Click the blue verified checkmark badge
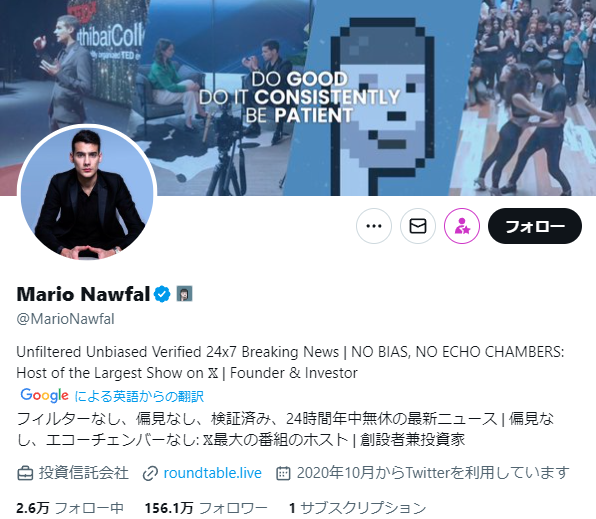The width and height of the screenshot is (596, 519). tap(162, 294)
